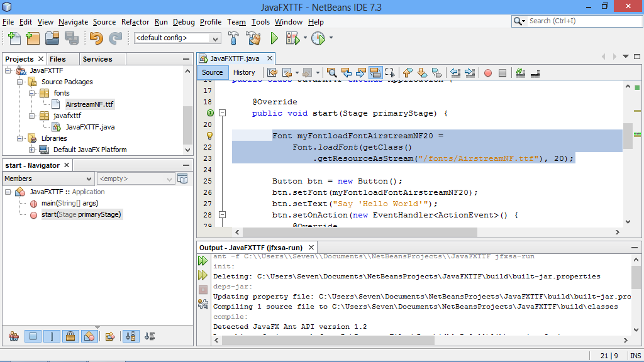Expand Default JavaFX Platform node
Screen dimensions: 644x362
(x=31, y=150)
